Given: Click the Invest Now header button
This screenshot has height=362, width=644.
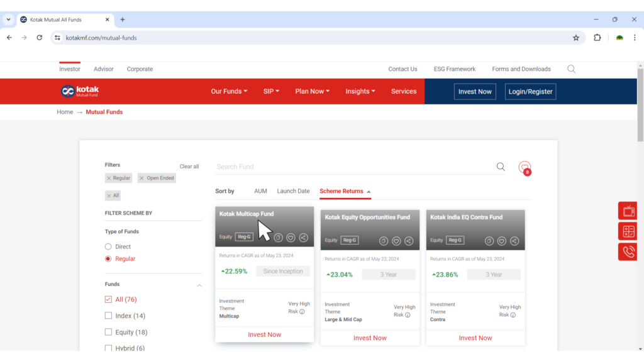Looking at the screenshot, I should 475,92.
